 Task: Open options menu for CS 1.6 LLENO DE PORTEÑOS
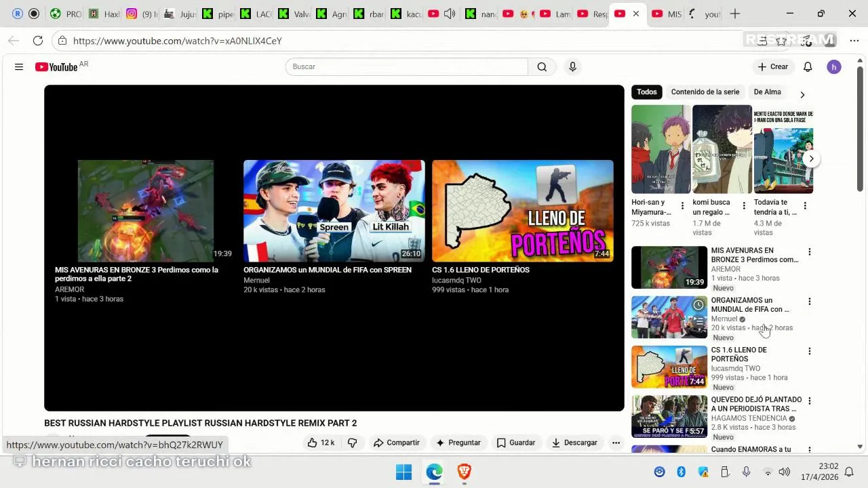click(809, 351)
